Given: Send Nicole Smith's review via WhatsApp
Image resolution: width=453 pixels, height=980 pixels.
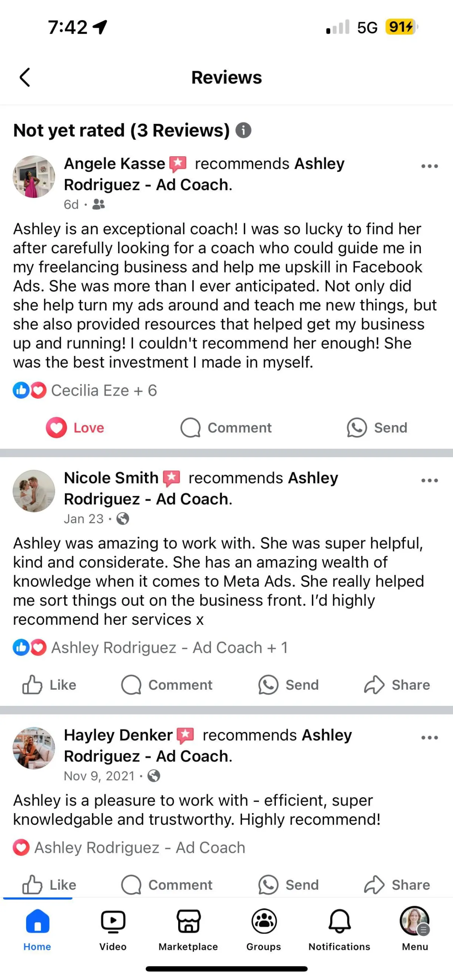Looking at the screenshot, I should (x=288, y=685).
